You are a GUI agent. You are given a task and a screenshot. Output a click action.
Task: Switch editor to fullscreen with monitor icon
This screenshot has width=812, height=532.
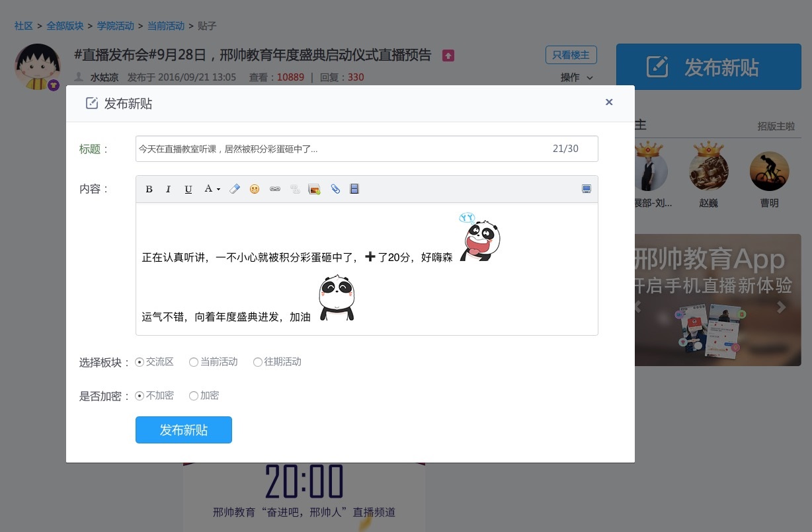tap(587, 189)
